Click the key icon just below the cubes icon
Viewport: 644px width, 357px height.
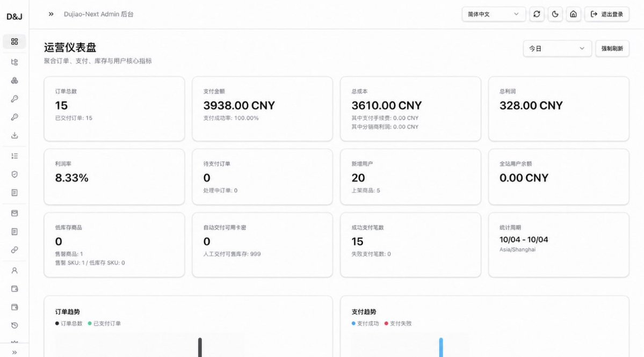tap(15, 99)
